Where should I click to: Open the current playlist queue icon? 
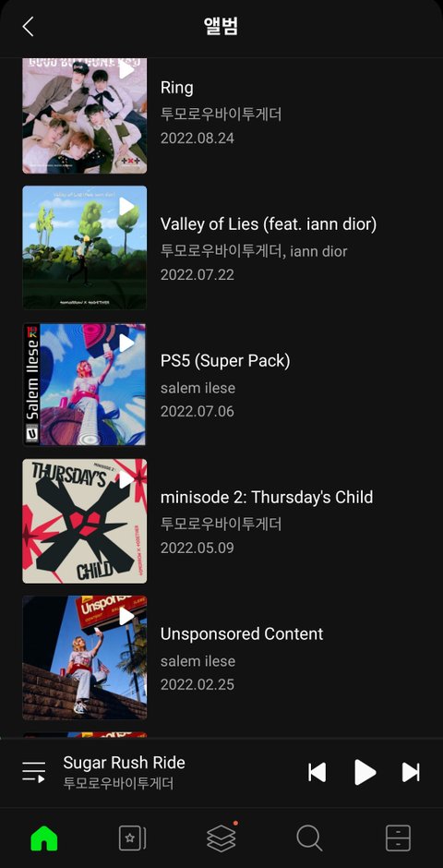[x=34, y=772]
